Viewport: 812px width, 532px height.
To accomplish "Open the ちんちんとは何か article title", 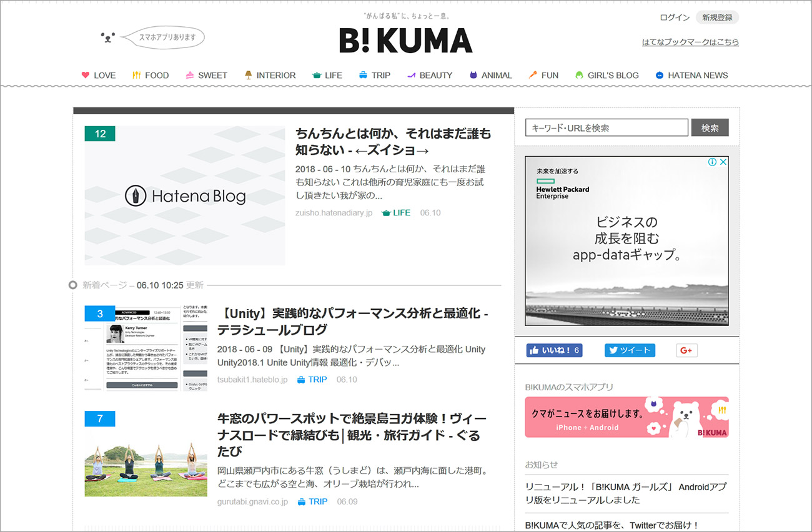I will [x=393, y=142].
